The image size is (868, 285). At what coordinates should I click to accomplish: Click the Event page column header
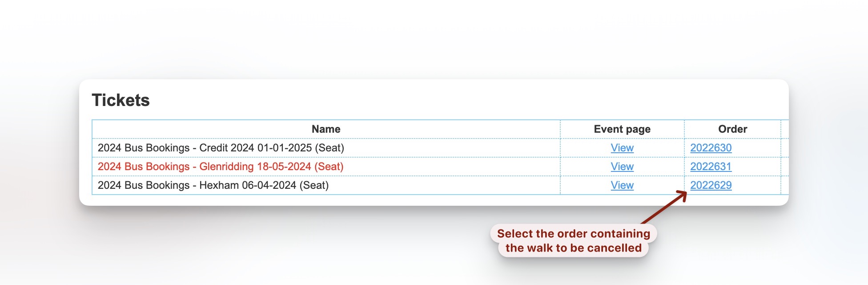point(622,129)
